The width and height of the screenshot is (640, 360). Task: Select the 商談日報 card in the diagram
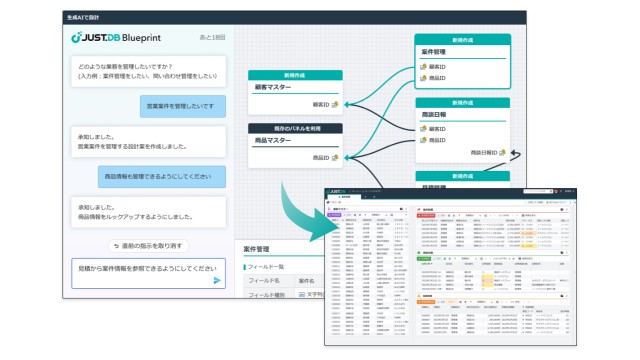pos(462,130)
